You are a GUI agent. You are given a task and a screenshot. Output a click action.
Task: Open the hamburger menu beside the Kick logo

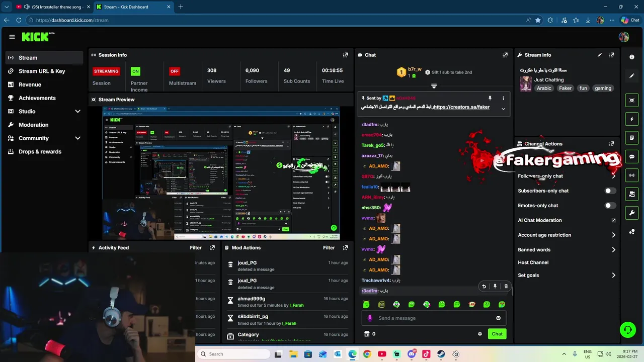point(12,37)
